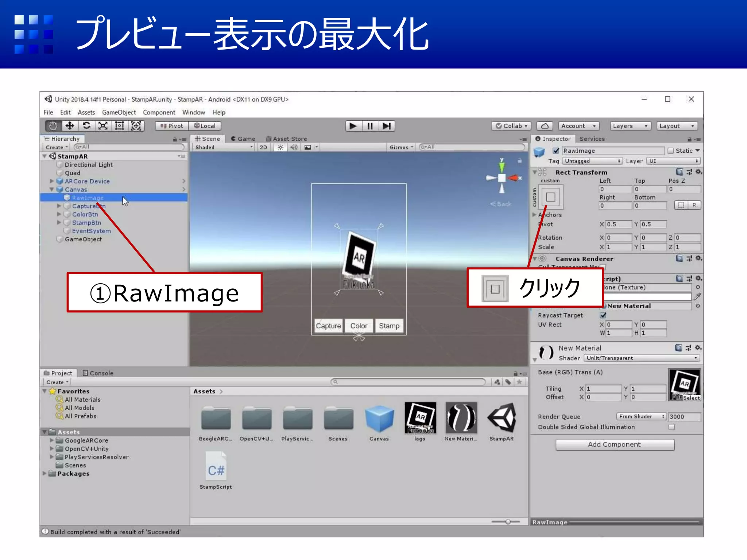Toggle the Hierarchy lock icon
Image resolution: width=747 pixels, height=560 pixels.
pos(175,139)
